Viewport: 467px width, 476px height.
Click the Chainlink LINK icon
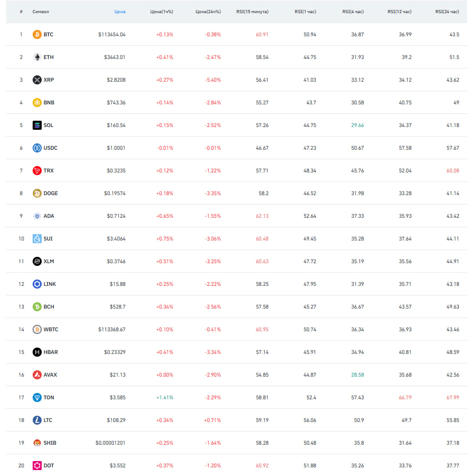[37, 284]
